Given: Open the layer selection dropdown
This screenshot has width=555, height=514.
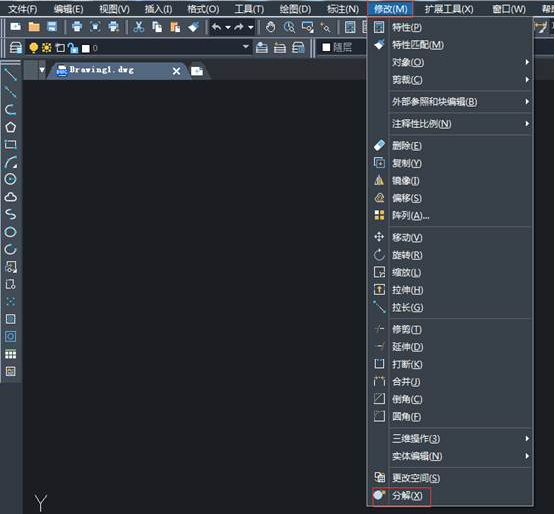Looking at the screenshot, I should click(x=245, y=47).
